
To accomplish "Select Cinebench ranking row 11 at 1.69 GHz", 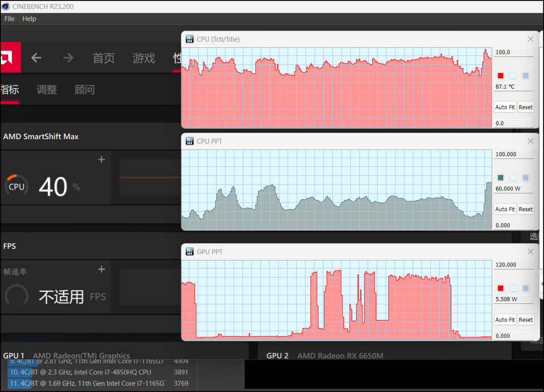I will click(x=99, y=383).
